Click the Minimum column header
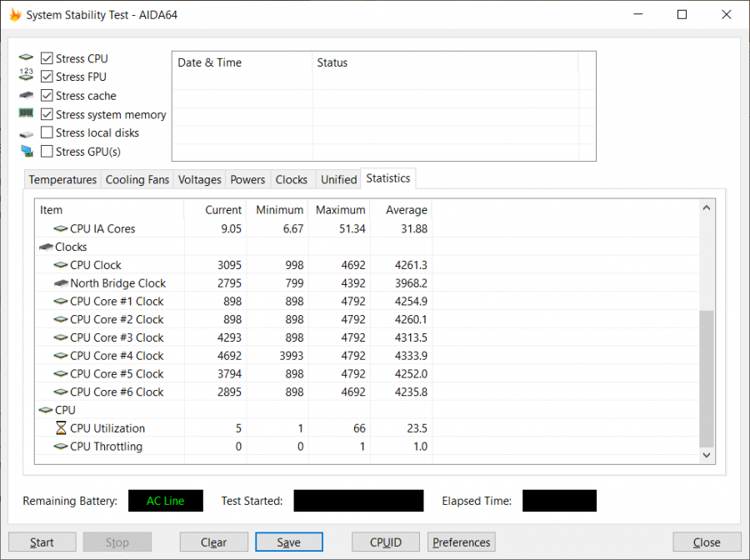This screenshot has height=560, width=750. (x=277, y=210)
